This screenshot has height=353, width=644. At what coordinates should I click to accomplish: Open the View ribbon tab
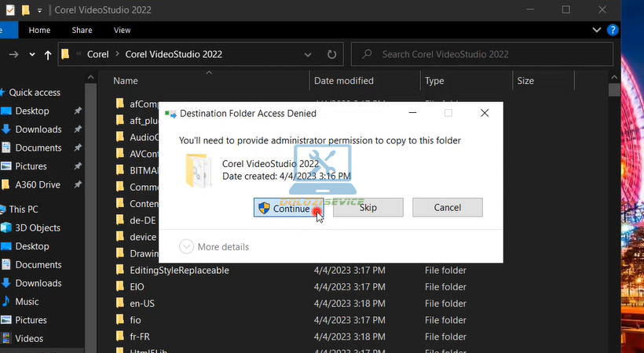[122, 30]
